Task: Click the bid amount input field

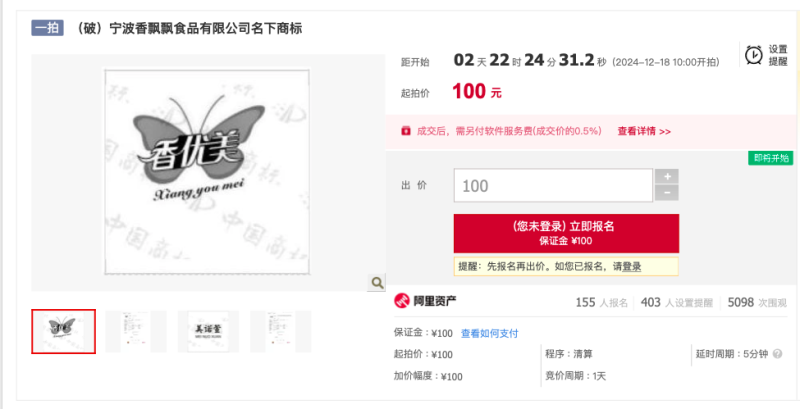Action: (x=553, y=185)
